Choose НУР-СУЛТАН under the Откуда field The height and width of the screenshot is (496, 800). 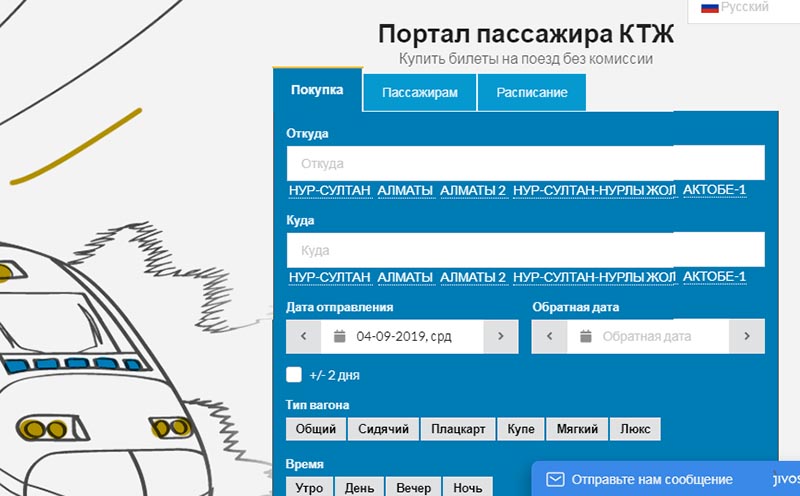(x=330, y=190)
